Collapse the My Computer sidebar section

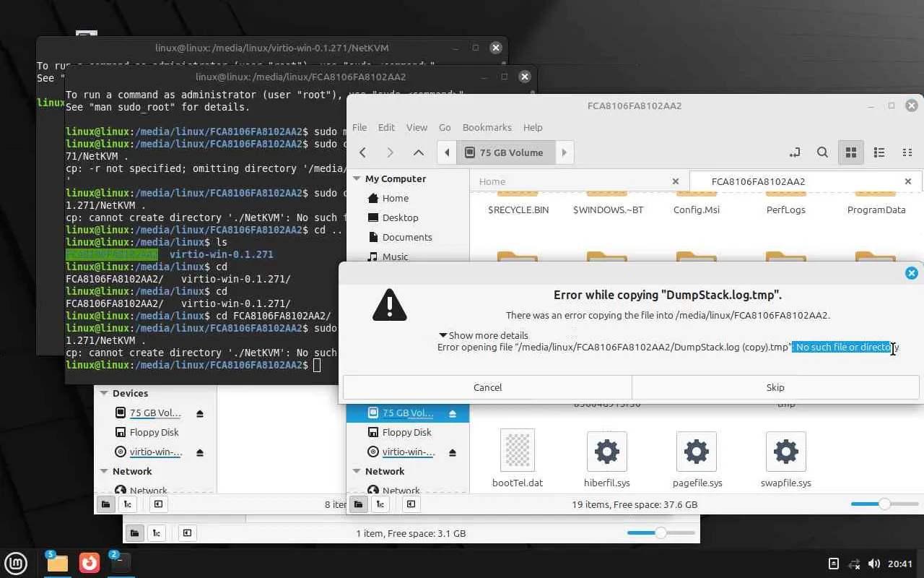(x=356, y=178)
